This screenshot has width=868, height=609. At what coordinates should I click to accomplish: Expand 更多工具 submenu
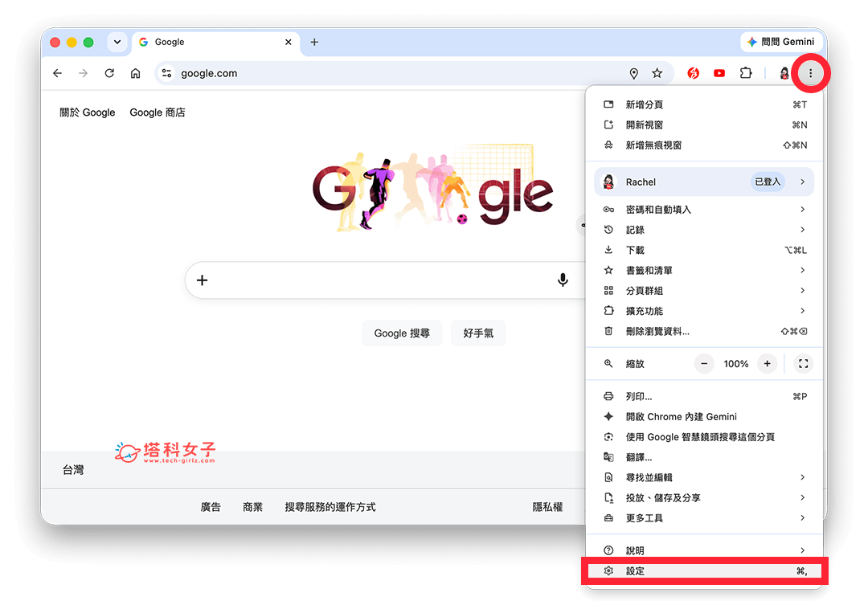704,517
